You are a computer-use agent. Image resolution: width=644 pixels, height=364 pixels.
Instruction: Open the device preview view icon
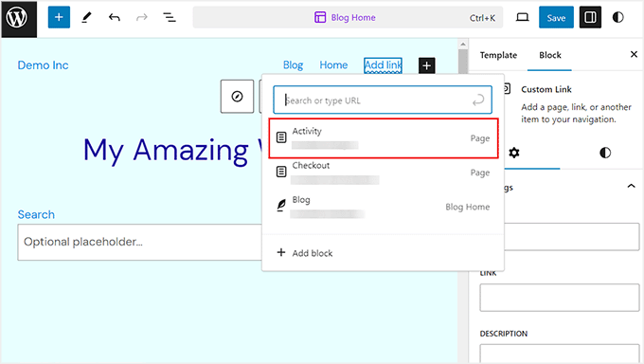523,17
